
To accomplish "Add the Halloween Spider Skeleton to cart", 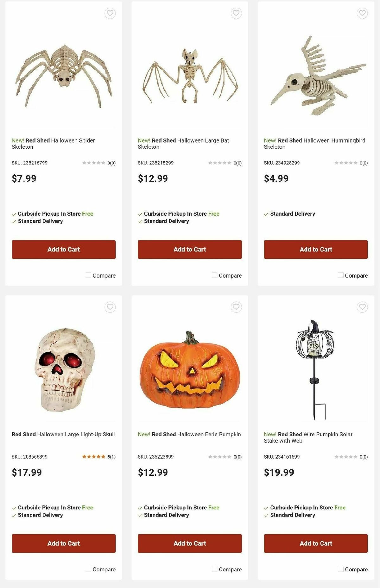I will coord(64,250).
